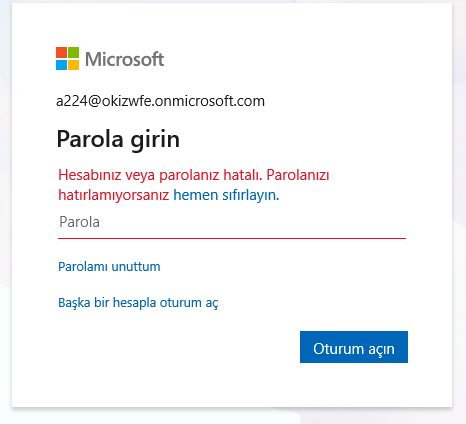This screenshot has height=424, width=466.
Task: Click the green square in Microsoft logo
Action: click(x=74, y=53)
